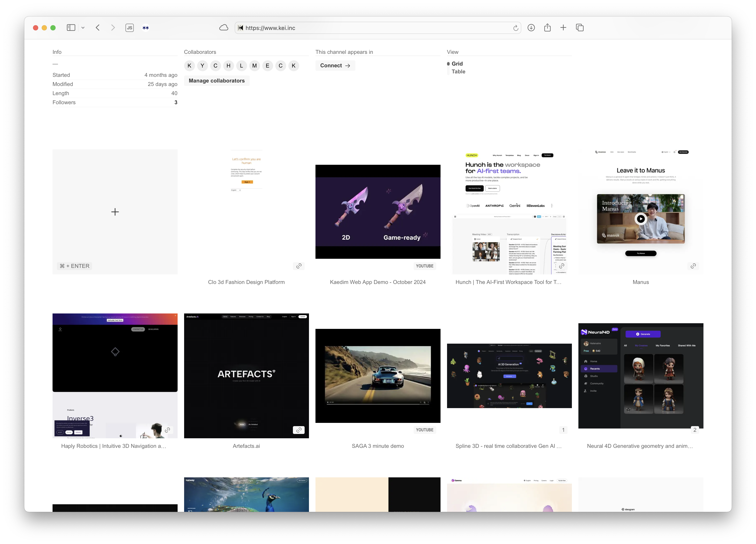Viewport: 756px width, 544px height.
Task: Open the Manus block title
Action: [641, 282]
